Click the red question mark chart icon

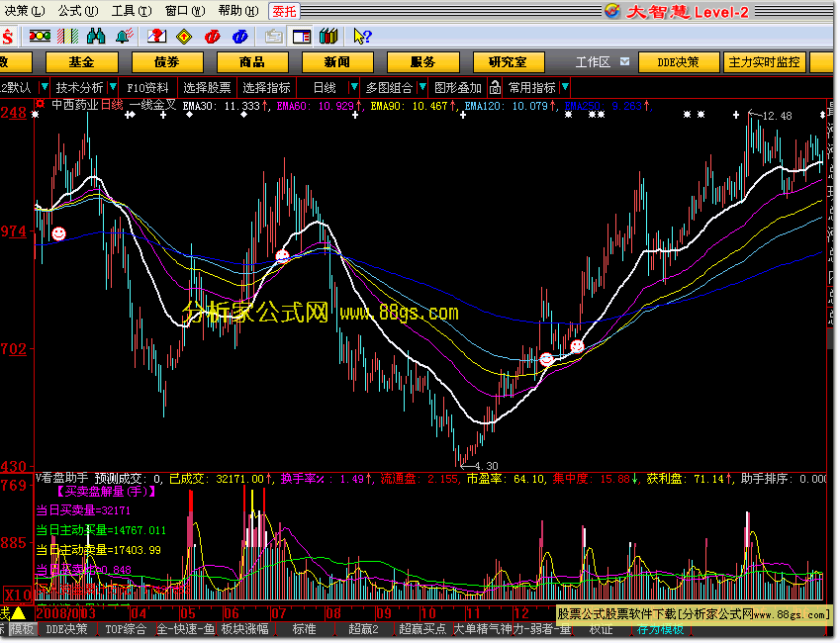pyautogui.click(x=157, y=37)
